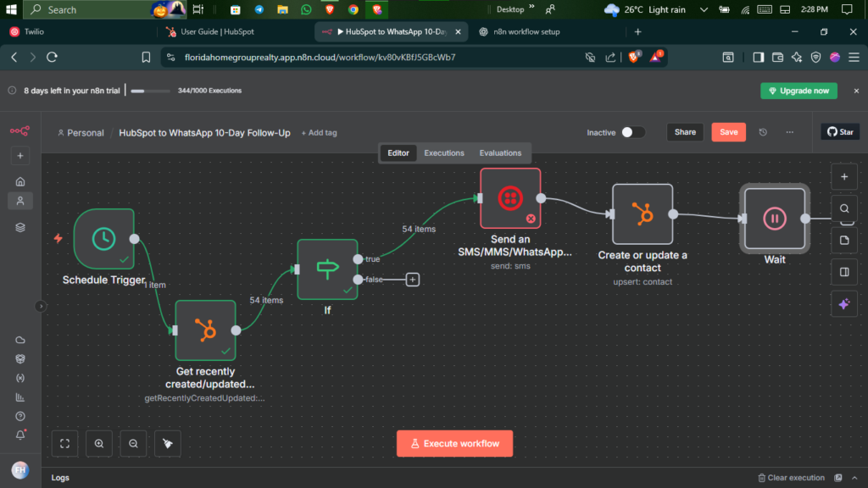Select the Twilio Send an SMS node
The image size is (868, 488).
pos(510,198)
